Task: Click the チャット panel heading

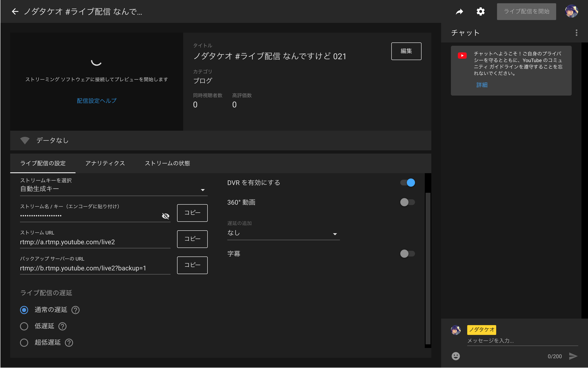Action: (465, 33)
